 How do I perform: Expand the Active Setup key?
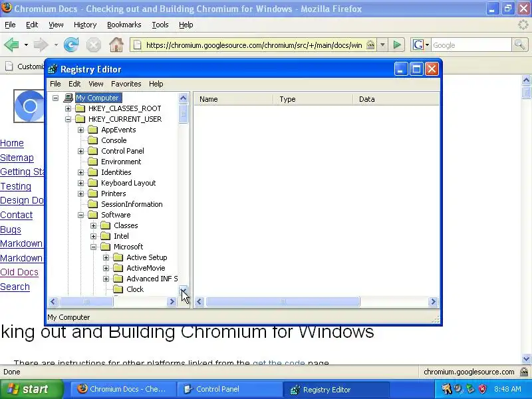[x=106, y=257]
